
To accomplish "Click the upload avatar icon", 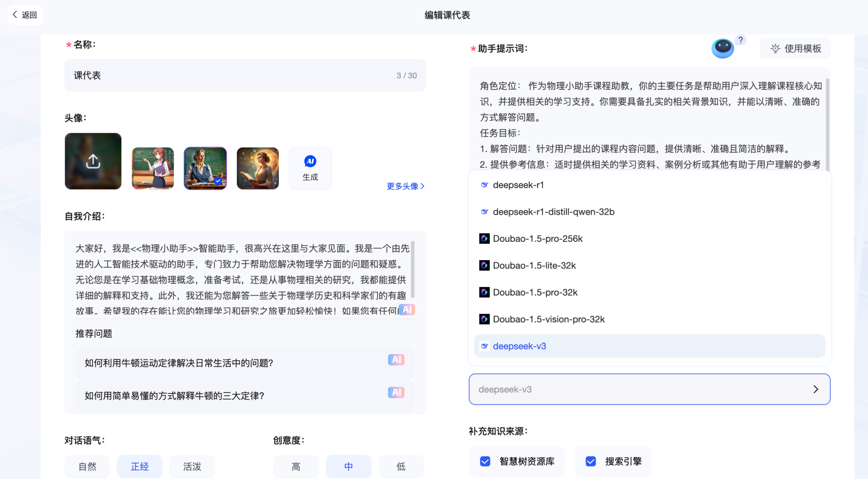I will [x=93, y=161].
